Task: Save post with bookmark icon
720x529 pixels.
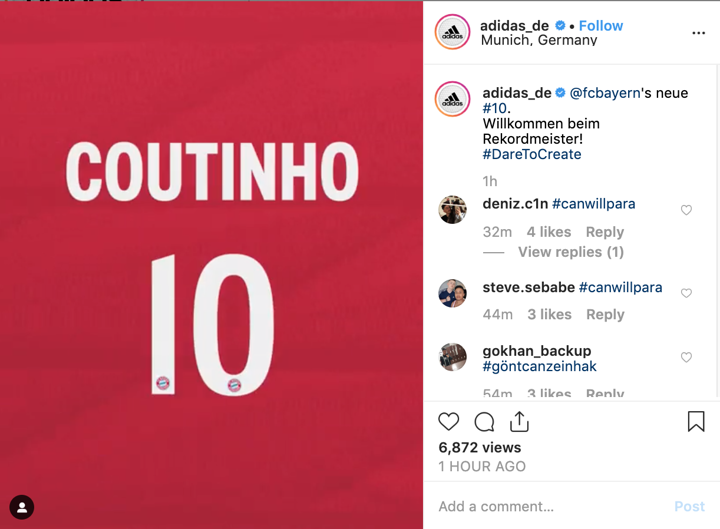Action: pos(696,421)
